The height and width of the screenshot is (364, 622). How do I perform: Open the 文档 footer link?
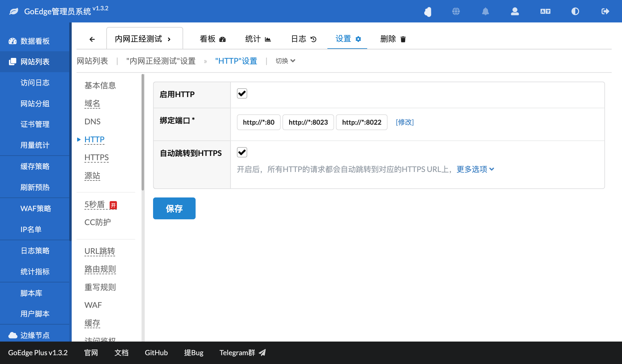(x=121, y=353)
